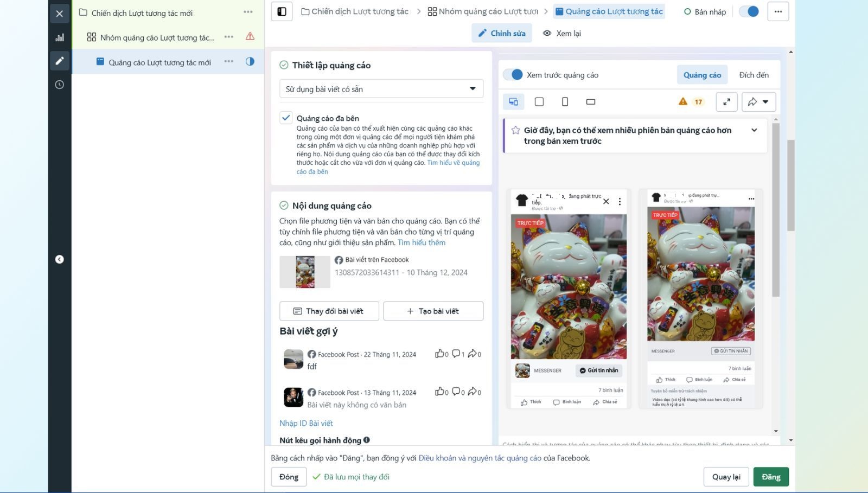Uncheck the Quảng cáo đa bên checkbox
868x493 pixels.
286,118
